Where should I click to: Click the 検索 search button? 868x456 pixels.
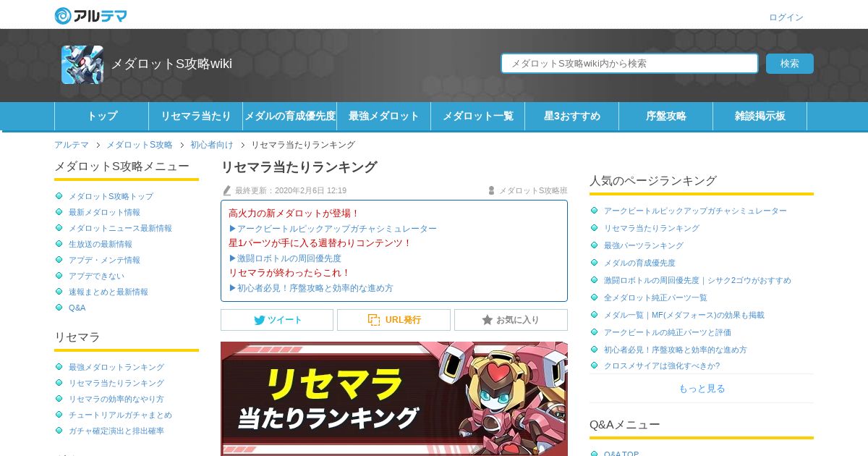(x=790, y=64)
